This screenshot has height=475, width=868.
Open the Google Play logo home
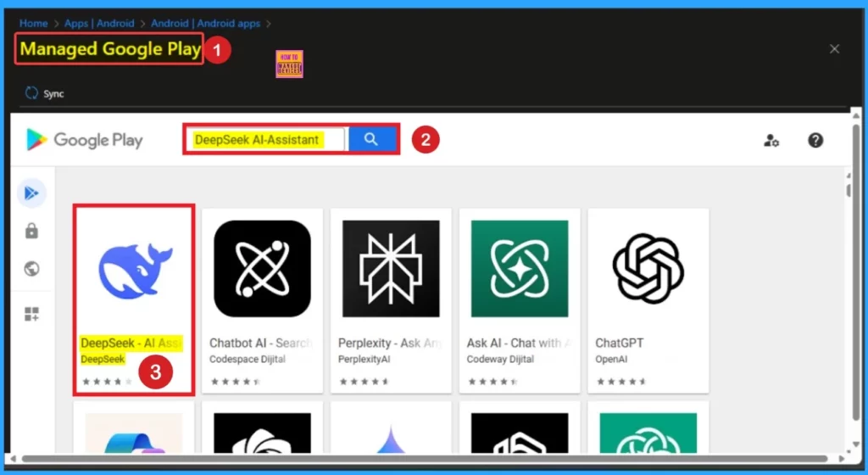tap(84, 140)
